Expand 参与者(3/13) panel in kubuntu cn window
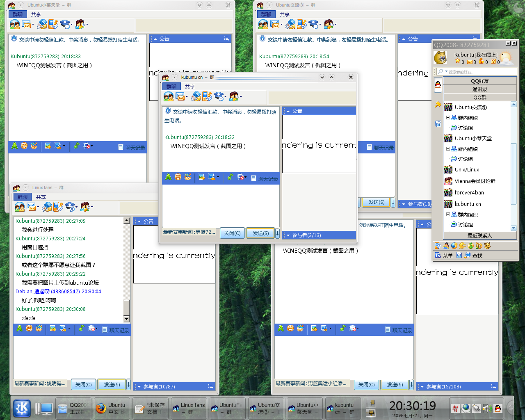 tap(288, 235)
